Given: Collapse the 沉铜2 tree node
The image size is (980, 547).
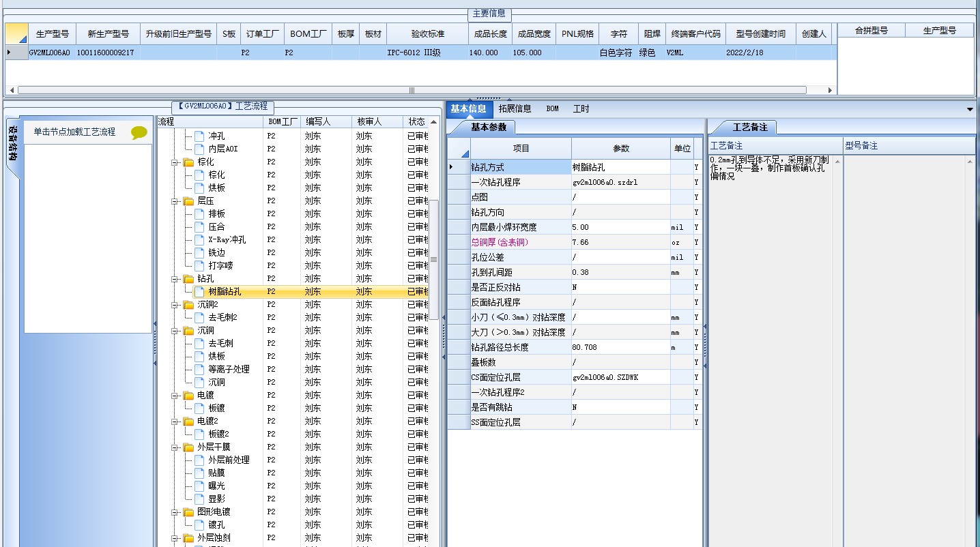Looking at the screenshot, I should (175, 305).
